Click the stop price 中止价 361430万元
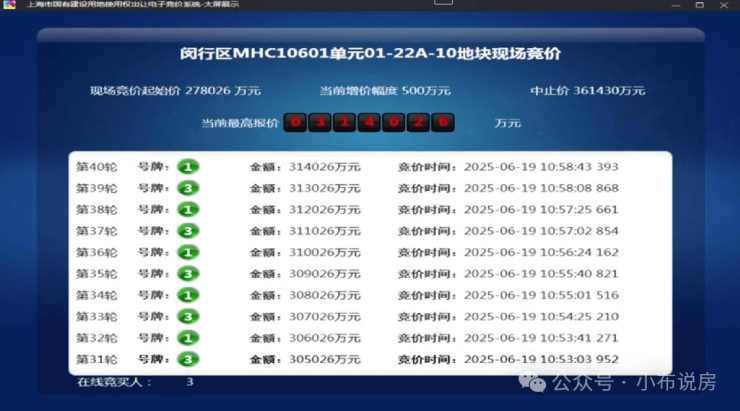Screen dimensions: 740x411 (588, 91)
